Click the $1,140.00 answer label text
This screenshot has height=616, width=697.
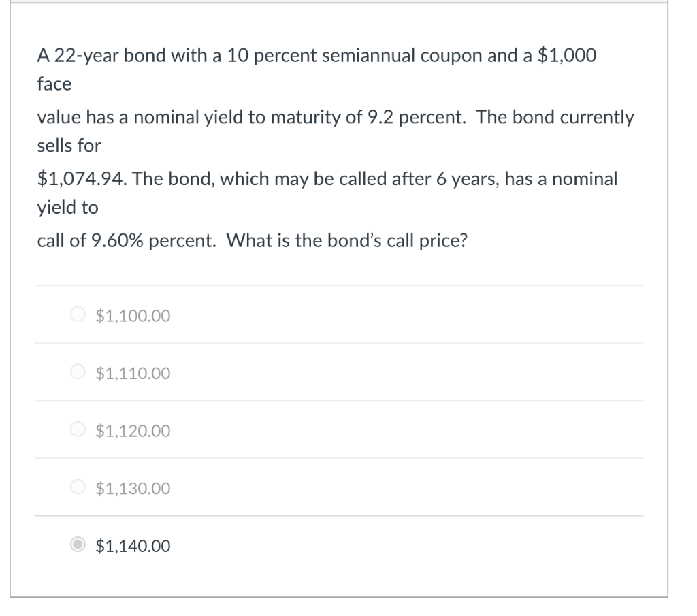point(133,546)
